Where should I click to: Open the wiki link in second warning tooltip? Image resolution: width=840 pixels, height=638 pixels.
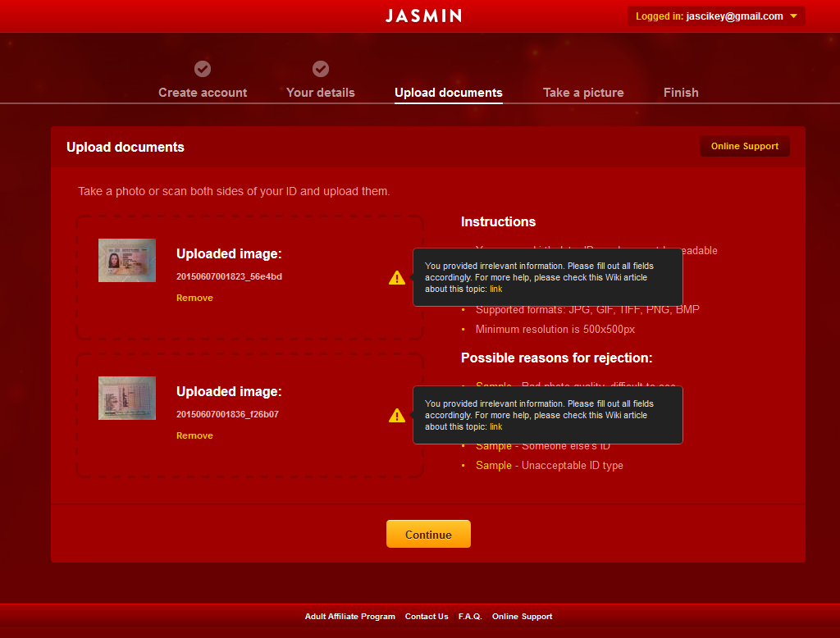pyautogui.click(x=496, y=427)
